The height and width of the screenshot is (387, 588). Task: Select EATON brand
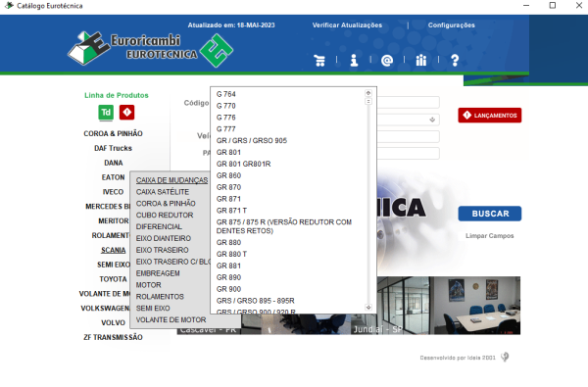click(113, 177)
